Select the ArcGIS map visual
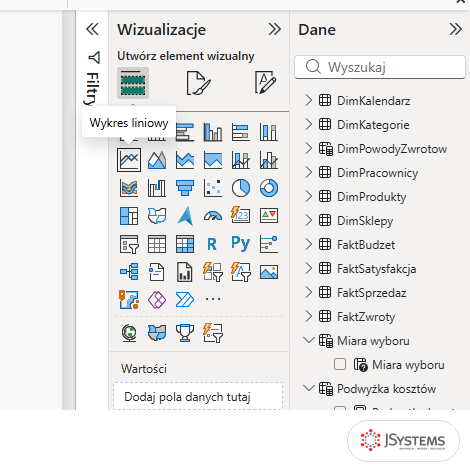470x472 pixels. pyautogui.click(x=129, y=299)
